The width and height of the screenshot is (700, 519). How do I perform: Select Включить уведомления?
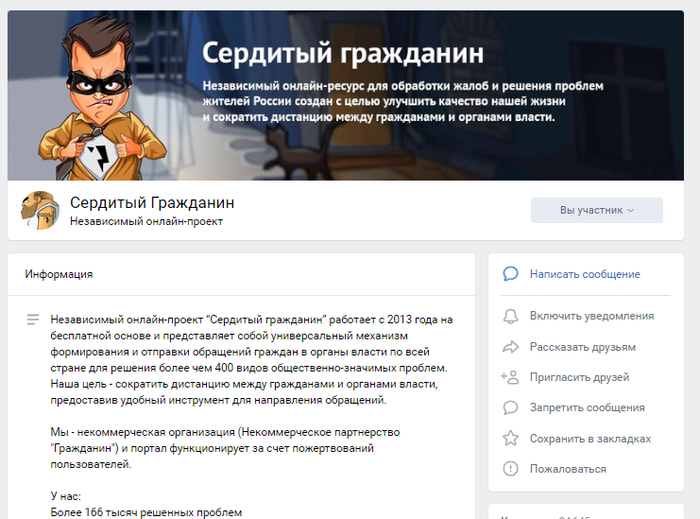pos(592,316)
